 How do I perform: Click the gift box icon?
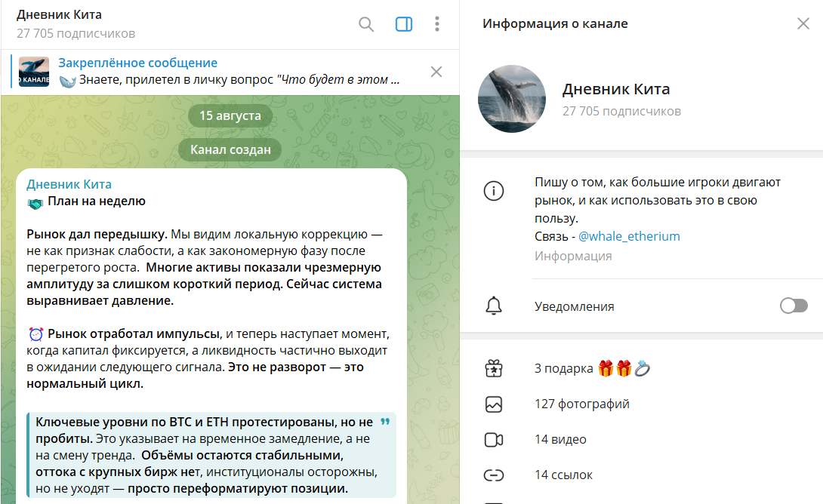point(494,369)
